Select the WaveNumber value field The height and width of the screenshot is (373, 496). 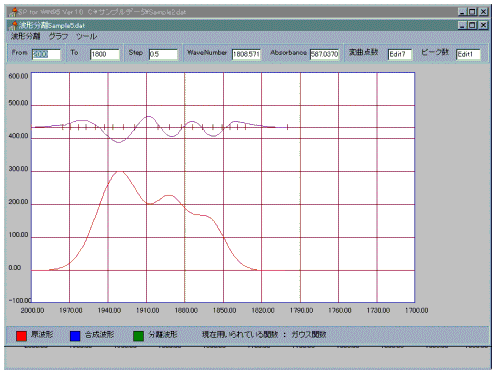(x=246, y=54)
